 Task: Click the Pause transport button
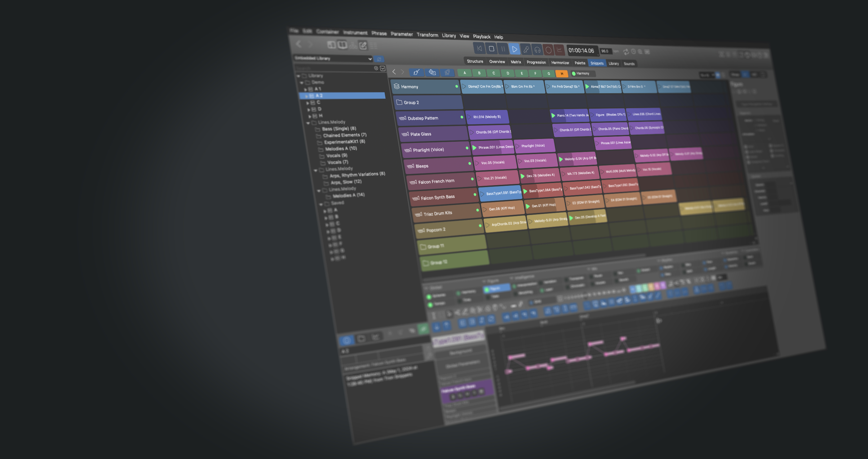503,49
